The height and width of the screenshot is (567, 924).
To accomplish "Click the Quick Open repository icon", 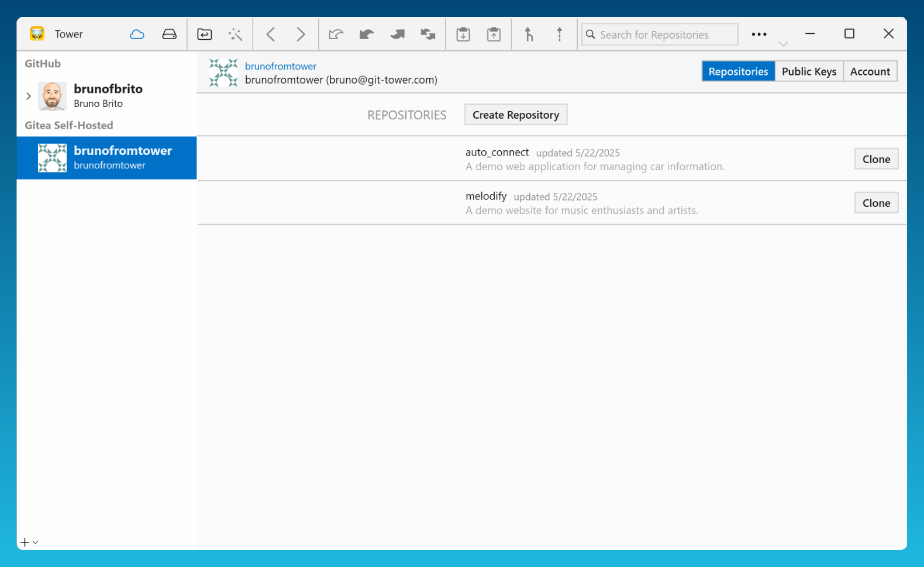I will (205, 34).
